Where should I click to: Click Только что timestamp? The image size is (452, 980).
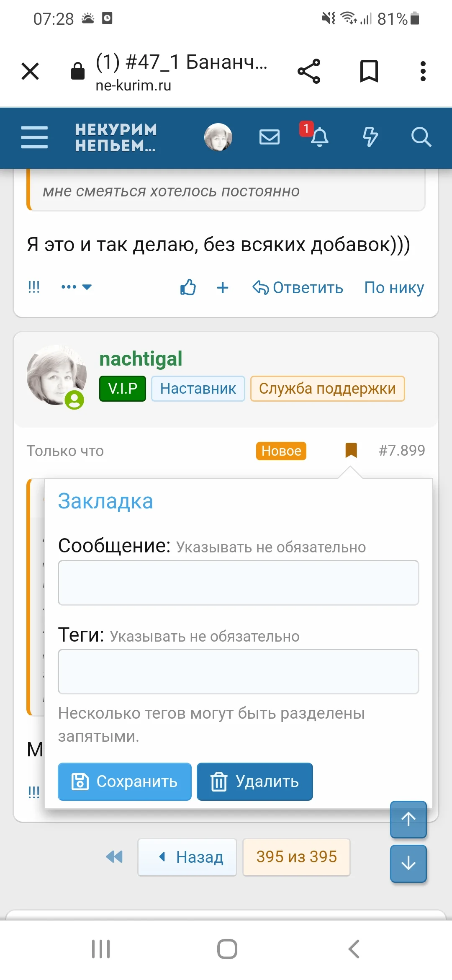point(65,451)
